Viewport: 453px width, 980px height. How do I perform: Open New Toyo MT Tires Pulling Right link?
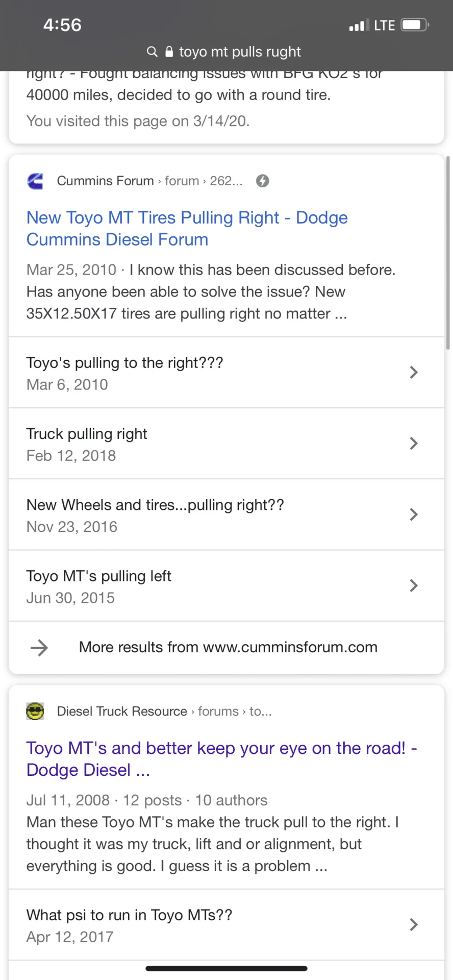(x=187, y=229)
